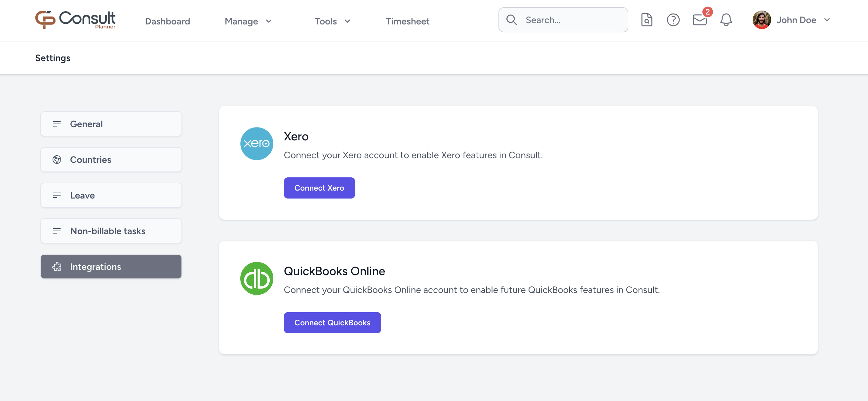Click the John Doe username
Image resolution: width=868 pixels, height=401 pixels.
pos(796,20)
